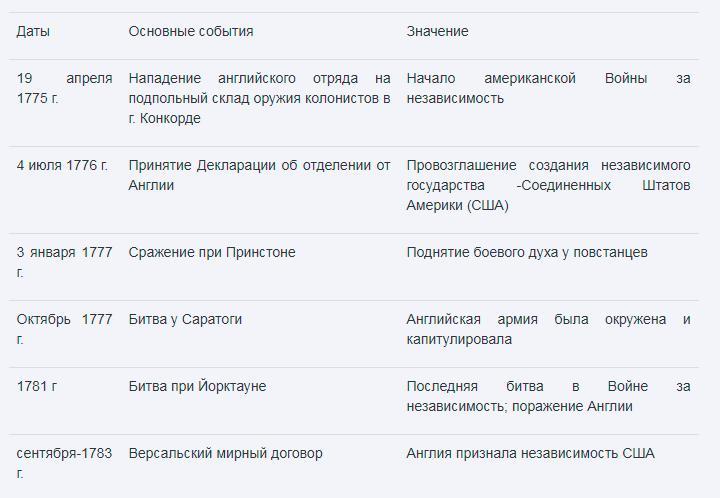Click "Битва при Йорктауне" event text
720x498 pixels.
coord(197,386)
